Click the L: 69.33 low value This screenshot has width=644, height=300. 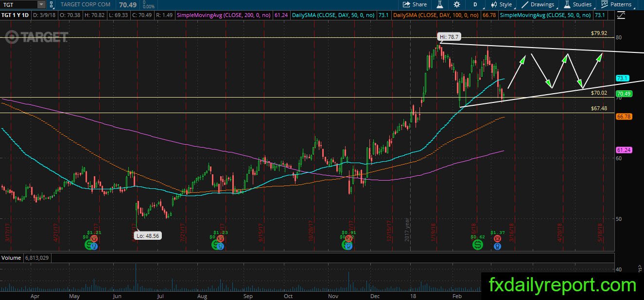coord(118,16)
